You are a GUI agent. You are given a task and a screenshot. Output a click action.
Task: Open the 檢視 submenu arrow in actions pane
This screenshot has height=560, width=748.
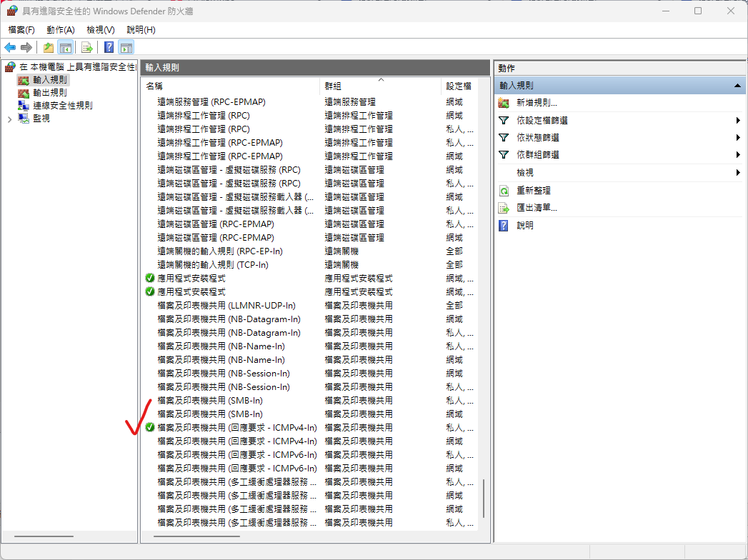738,172
